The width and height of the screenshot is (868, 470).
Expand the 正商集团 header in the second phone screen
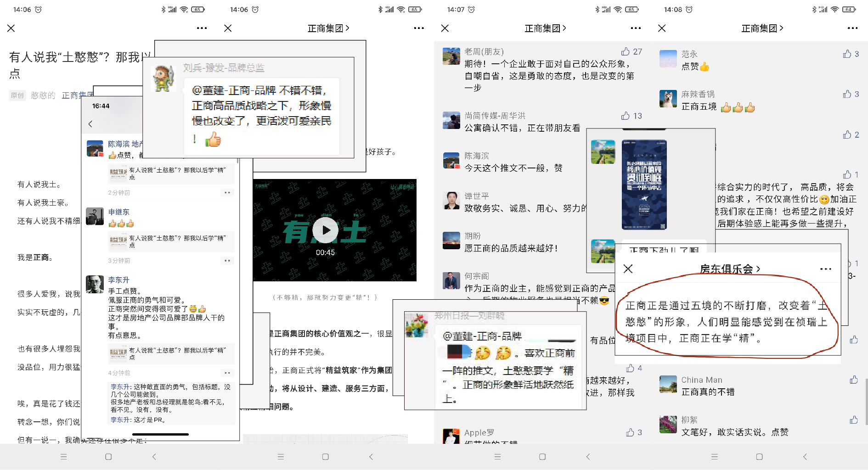click(x=328, y=28)
